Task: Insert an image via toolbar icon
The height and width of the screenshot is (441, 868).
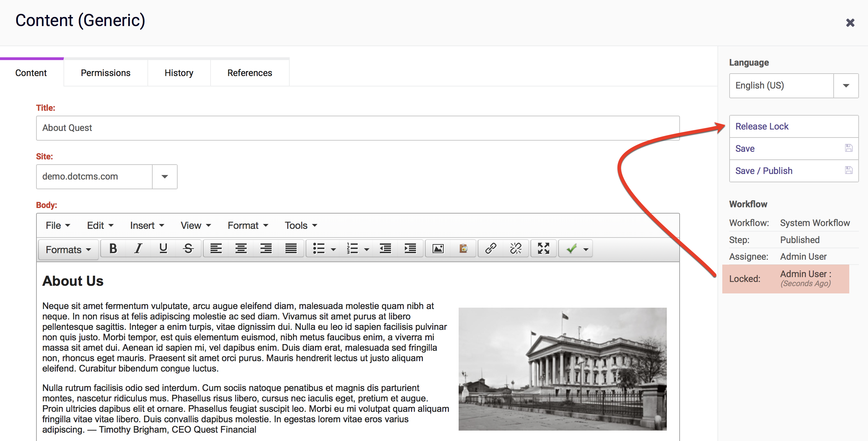Action: click(x=438, y=249)
